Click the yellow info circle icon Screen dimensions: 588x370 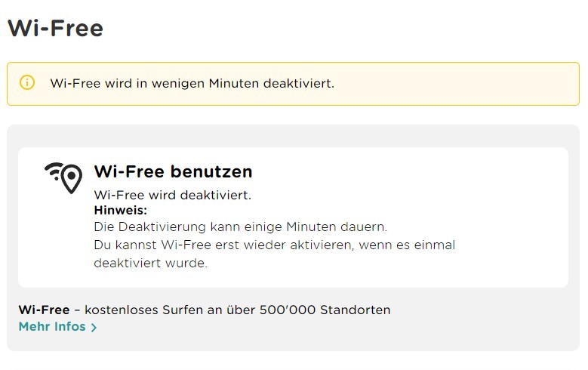coord(27,82)
